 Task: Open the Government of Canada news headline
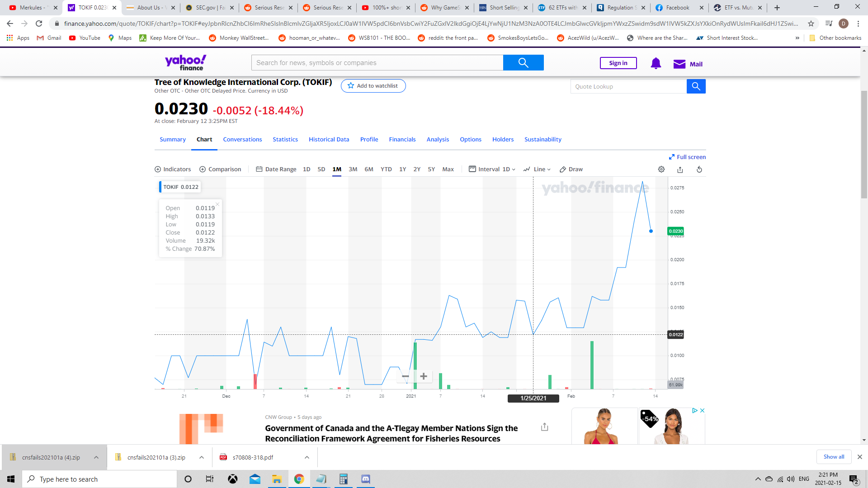392,433
